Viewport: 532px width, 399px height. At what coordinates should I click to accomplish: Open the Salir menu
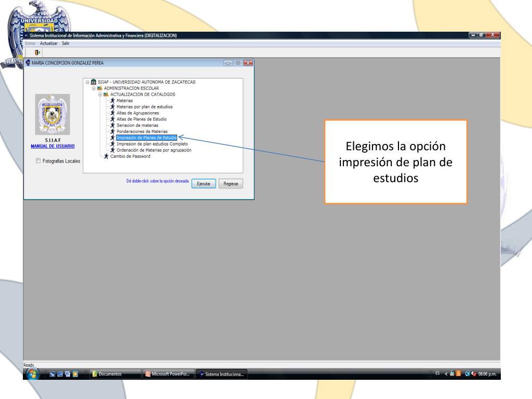coord(66,43)
